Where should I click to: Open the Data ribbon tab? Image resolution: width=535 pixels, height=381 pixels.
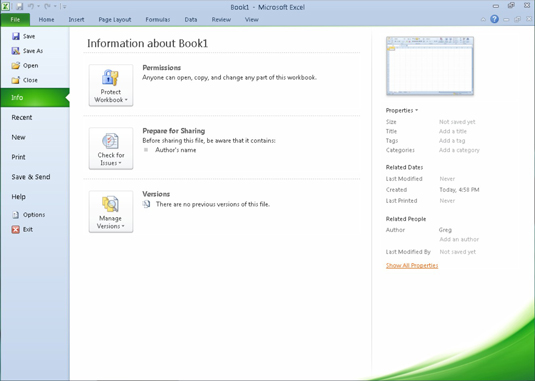click(x=191, y=19)
